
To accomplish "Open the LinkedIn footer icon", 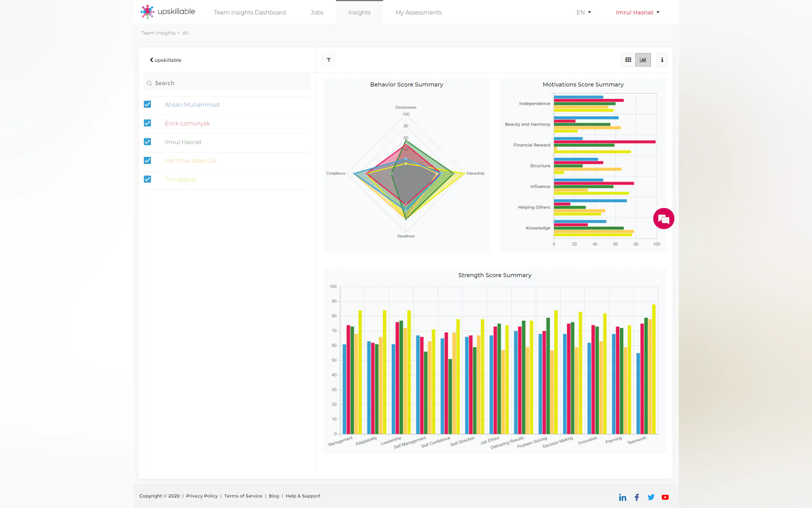I will pyautogui.click(x=622, y=497).
